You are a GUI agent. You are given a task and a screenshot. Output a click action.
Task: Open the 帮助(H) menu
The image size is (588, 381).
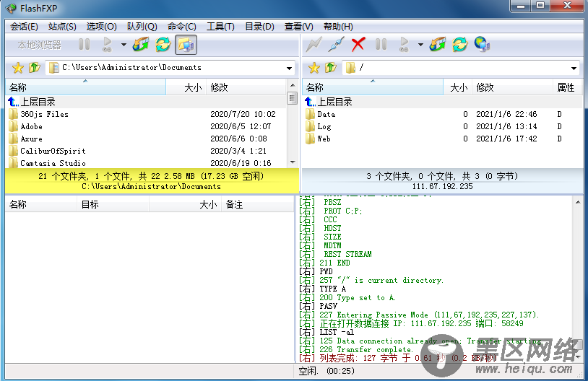pyautogui.click(x=338, y=27)
